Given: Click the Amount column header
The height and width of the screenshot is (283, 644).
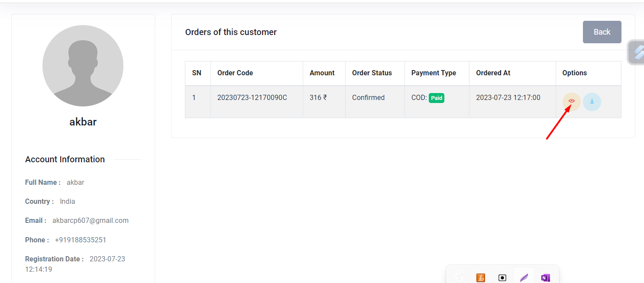Looking at the screenshot, I should click(322, 73).
